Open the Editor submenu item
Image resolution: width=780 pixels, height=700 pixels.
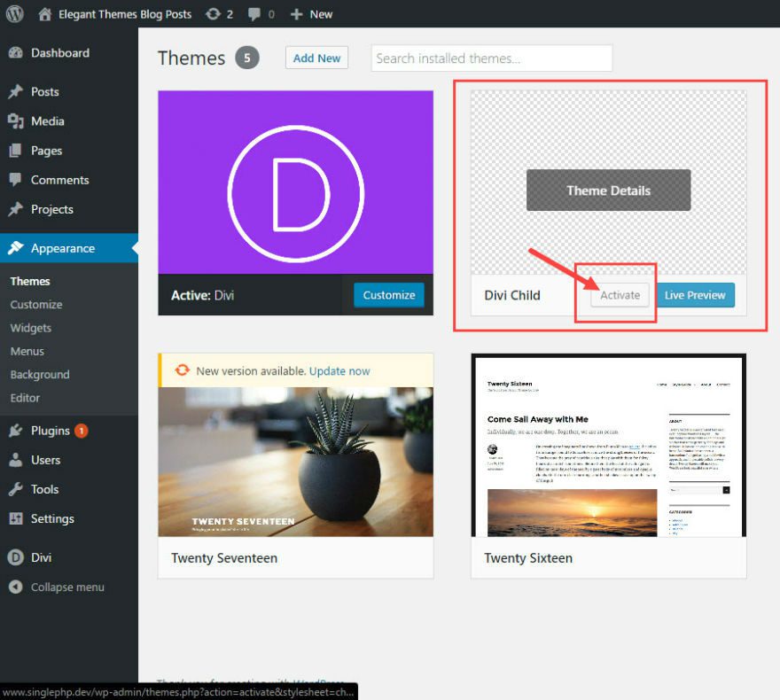pyautogui.click(x=25, y=398)
